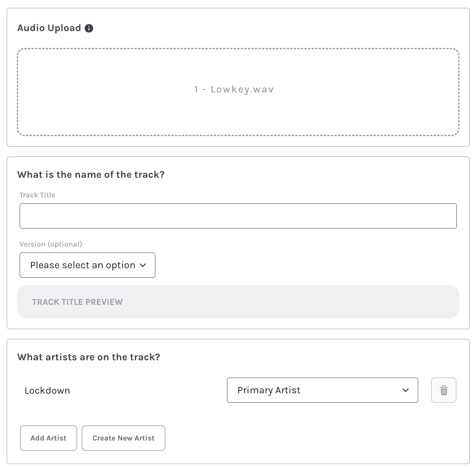Click the 'TRACK TITLE PREVIEW' placeholder text
Screen dimensions: 476x468
point(77,302)
